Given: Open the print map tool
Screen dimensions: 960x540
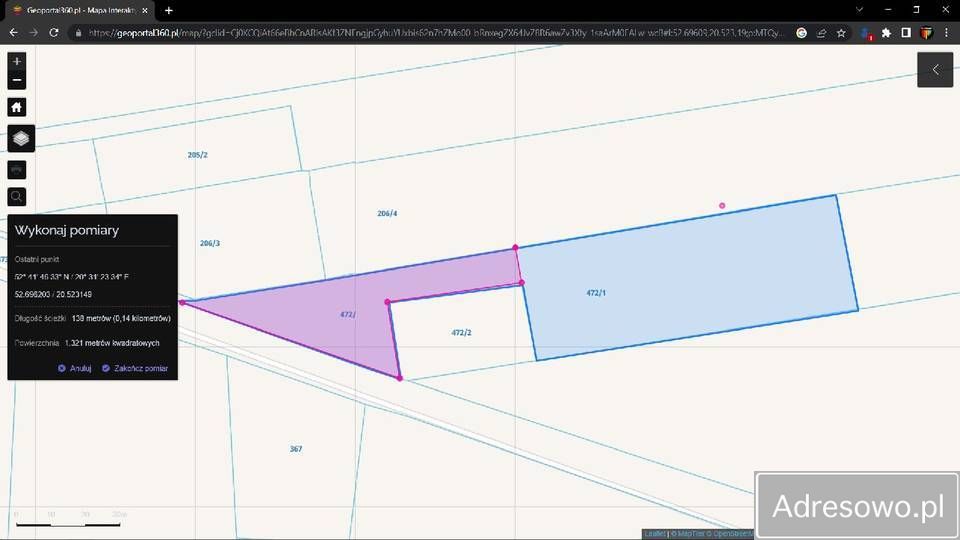Looking at the screenshot, I should [x=17, y=169].
